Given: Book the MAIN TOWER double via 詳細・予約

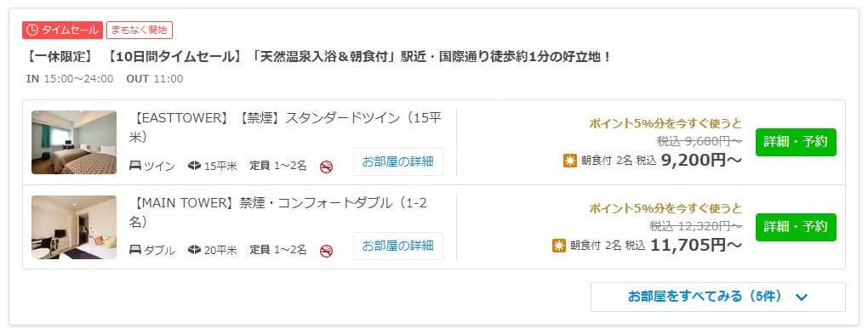Looking at the screenshot, I should [796, 227].
